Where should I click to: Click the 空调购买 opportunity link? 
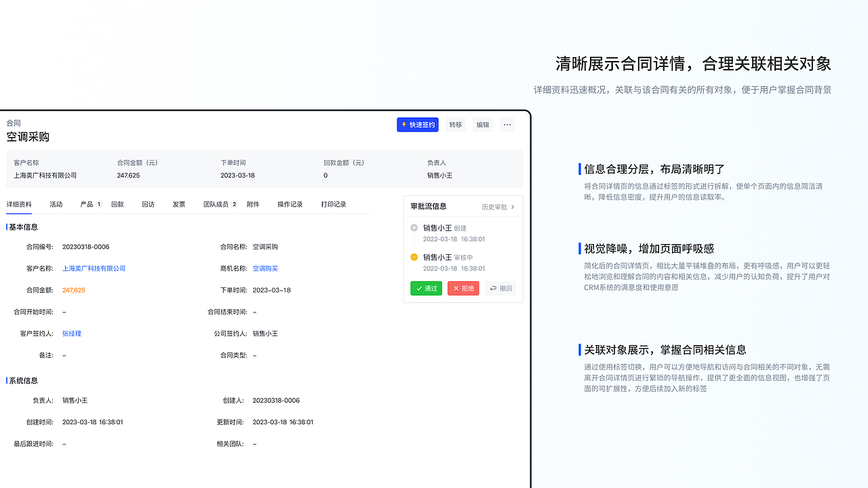tap(264, 268)
